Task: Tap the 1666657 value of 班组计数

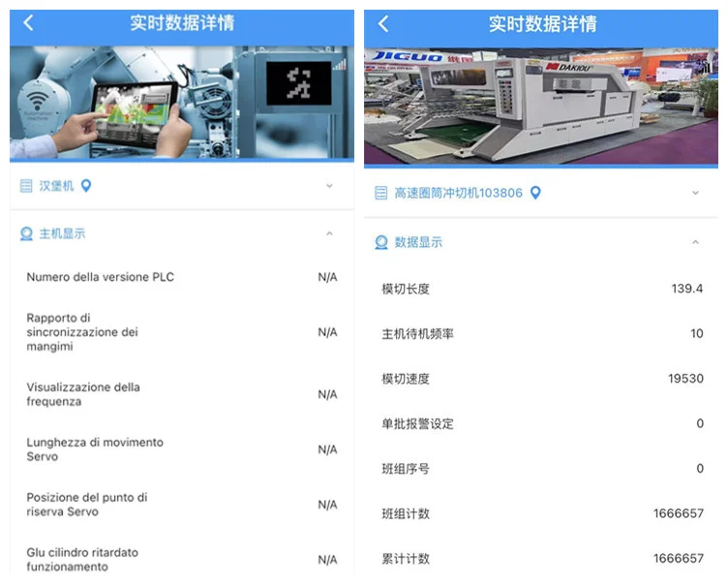Action: click(x=679, y=513)
